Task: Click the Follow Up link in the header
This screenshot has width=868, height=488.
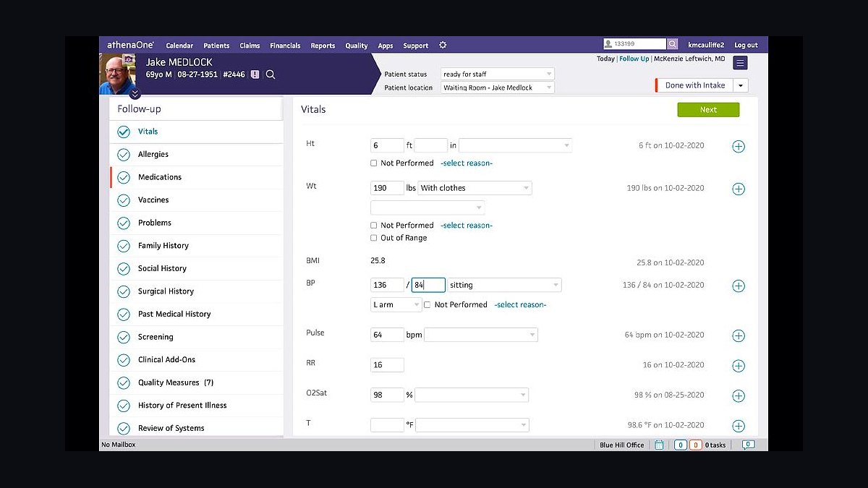Action: point(634,59)
